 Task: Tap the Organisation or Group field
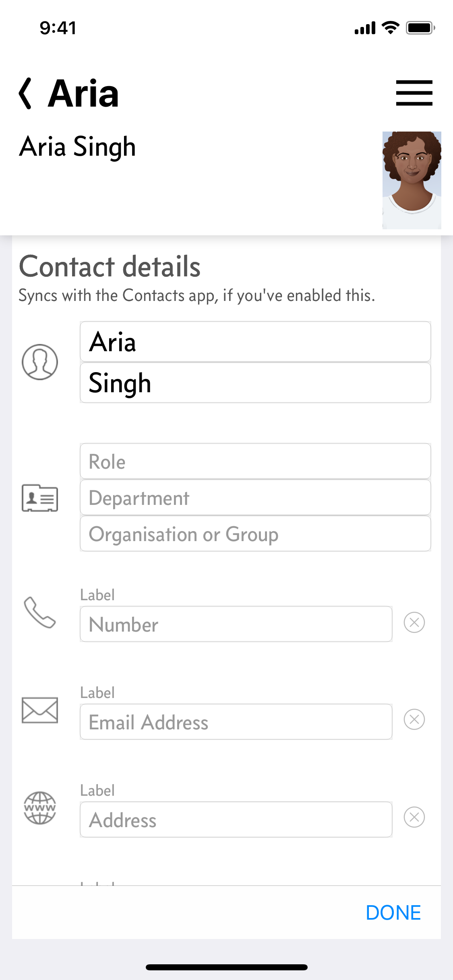coord(255,534)
